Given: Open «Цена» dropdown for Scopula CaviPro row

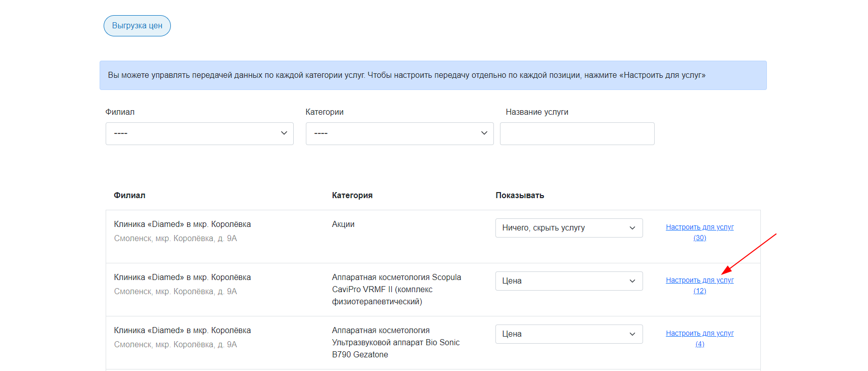Looking at the screenshot, I should [569, 281].
